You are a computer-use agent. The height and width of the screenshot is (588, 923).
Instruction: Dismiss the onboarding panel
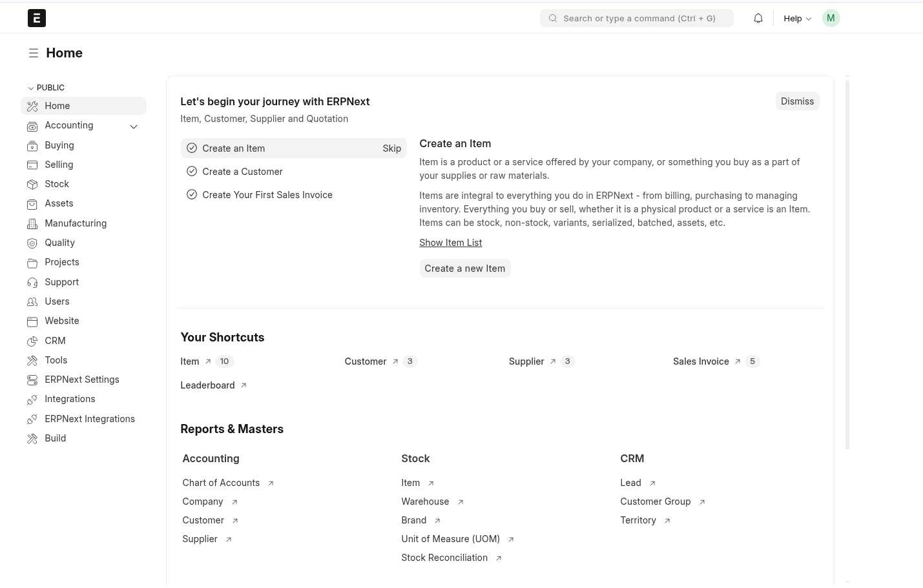coord(797,101)
